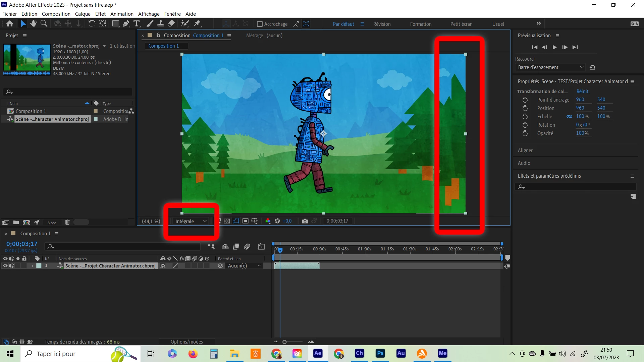
Task: Hide the Scène layer with eye icon
Action: coord(5,266)
